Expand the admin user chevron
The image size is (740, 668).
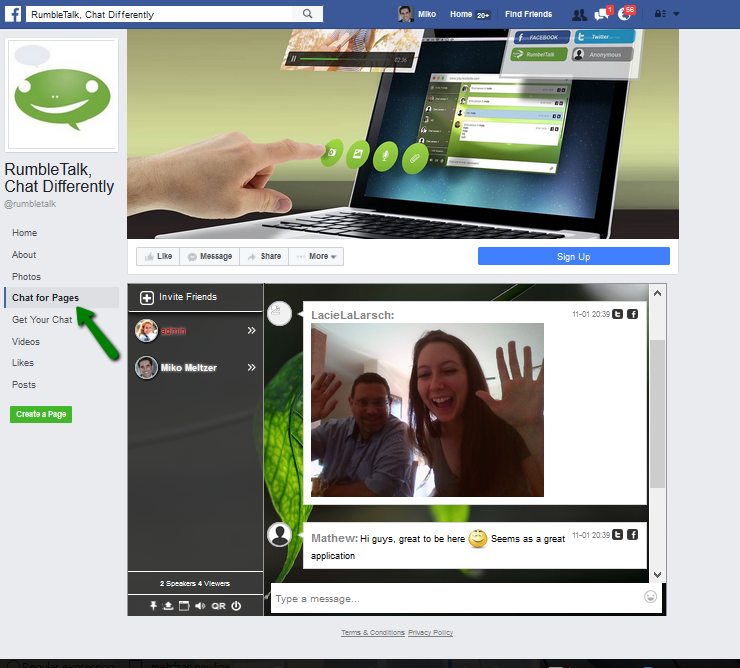click(252, 330)
